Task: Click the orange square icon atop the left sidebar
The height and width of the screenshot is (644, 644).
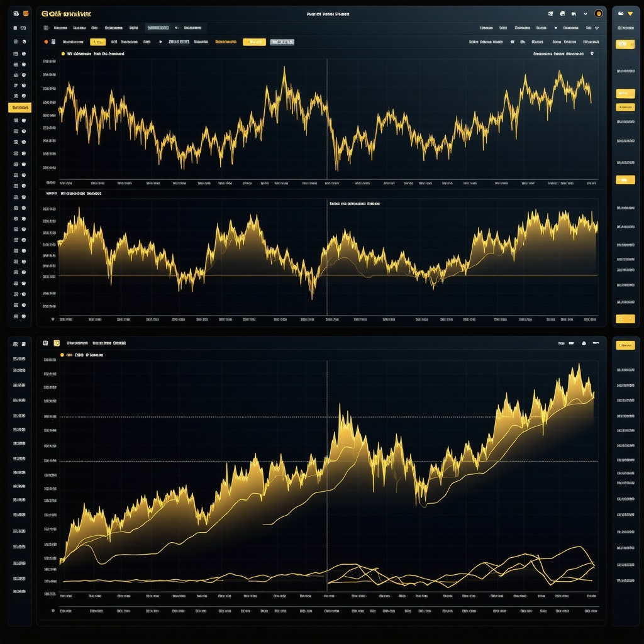Action: point(26,14)
